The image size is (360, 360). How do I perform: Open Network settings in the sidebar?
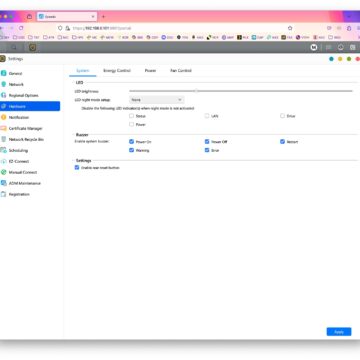pyautogui.click(x=16, y=84)
